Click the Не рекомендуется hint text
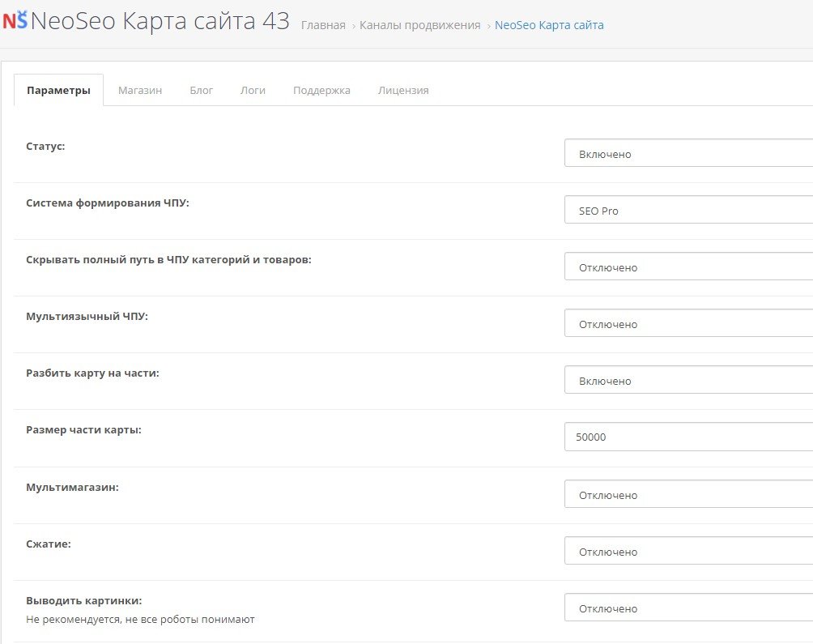 (140, 619)
